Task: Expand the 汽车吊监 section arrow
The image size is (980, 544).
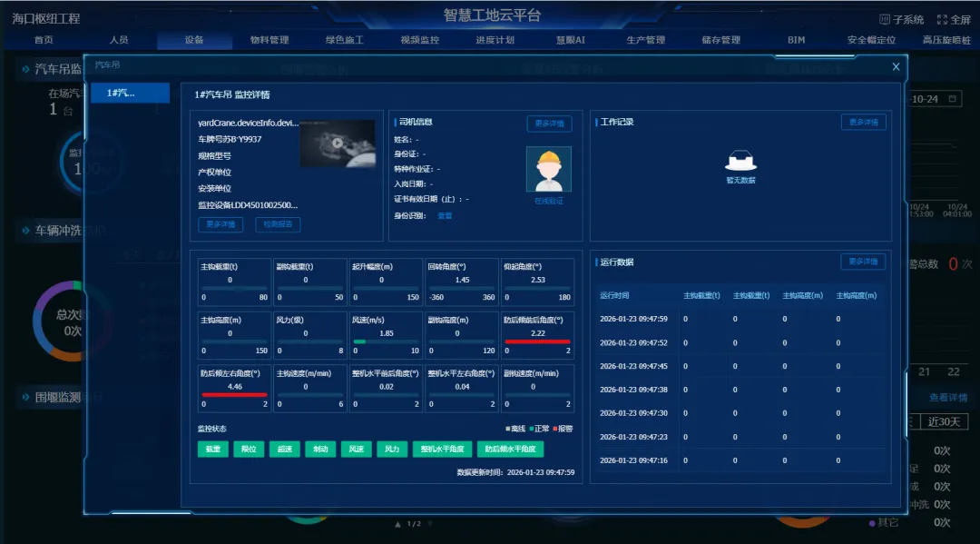Action: [x=25, y=69]
